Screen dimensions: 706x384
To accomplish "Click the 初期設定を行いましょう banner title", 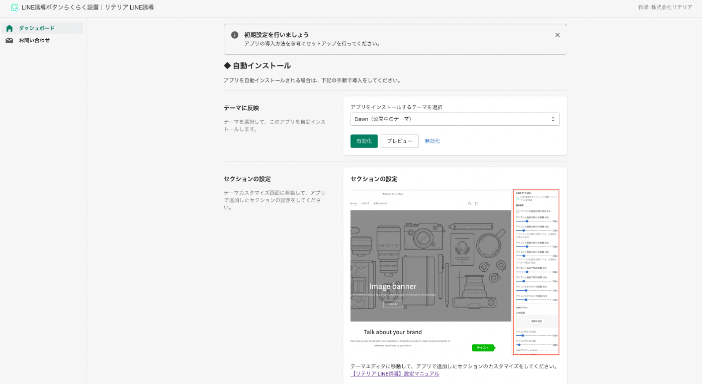I will tap(276, 35).
